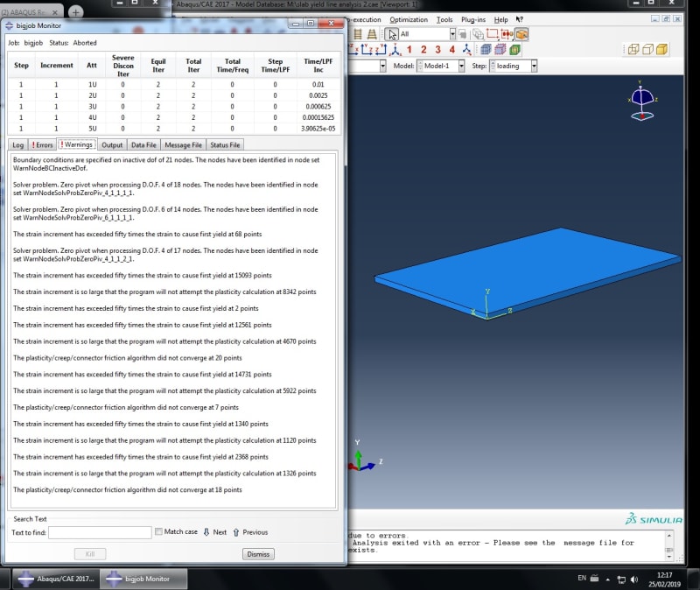700x590 pixels.
Task: Open the Data File tab
Action: tap(143, 144)
